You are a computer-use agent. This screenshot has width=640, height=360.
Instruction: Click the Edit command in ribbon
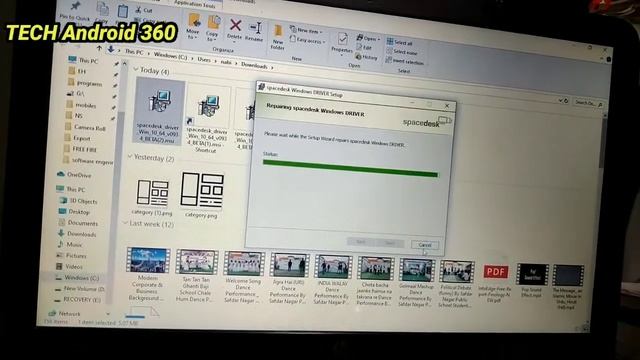pos(364,47)
